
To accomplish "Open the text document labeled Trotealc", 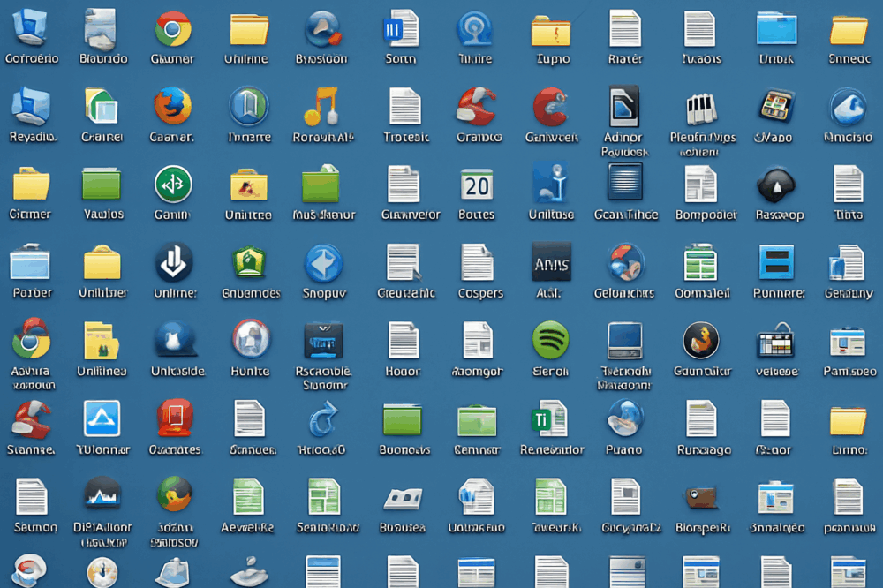I will [405, 106].
